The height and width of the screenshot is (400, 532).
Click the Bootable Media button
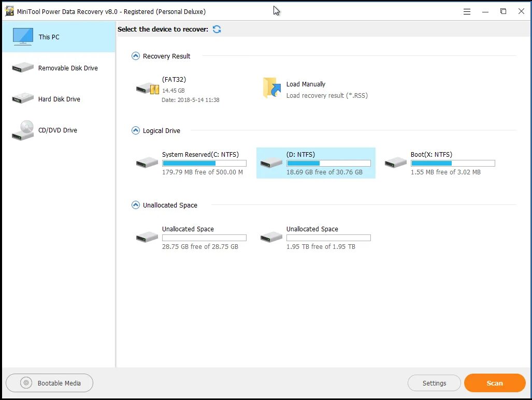pos(50,383)
